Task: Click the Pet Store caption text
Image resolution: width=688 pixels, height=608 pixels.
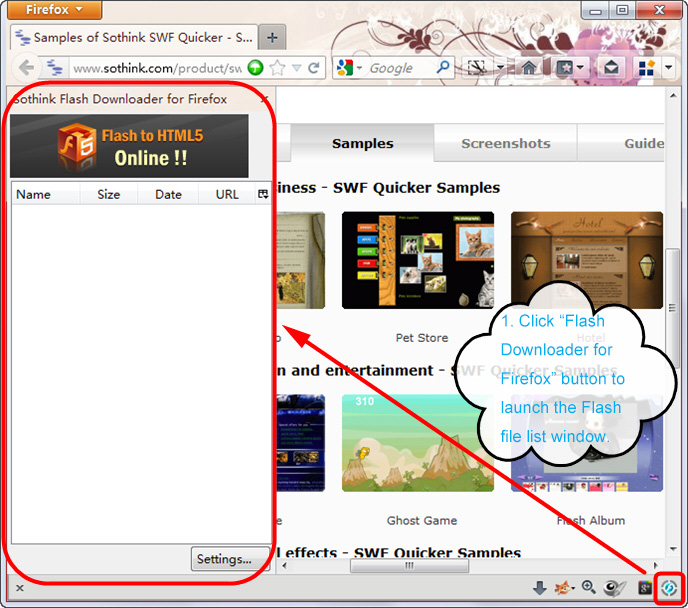Action: click(422, 338)
